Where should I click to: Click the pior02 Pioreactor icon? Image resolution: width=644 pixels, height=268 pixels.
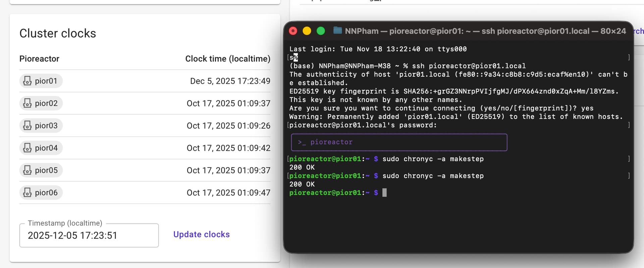point(28,103)
